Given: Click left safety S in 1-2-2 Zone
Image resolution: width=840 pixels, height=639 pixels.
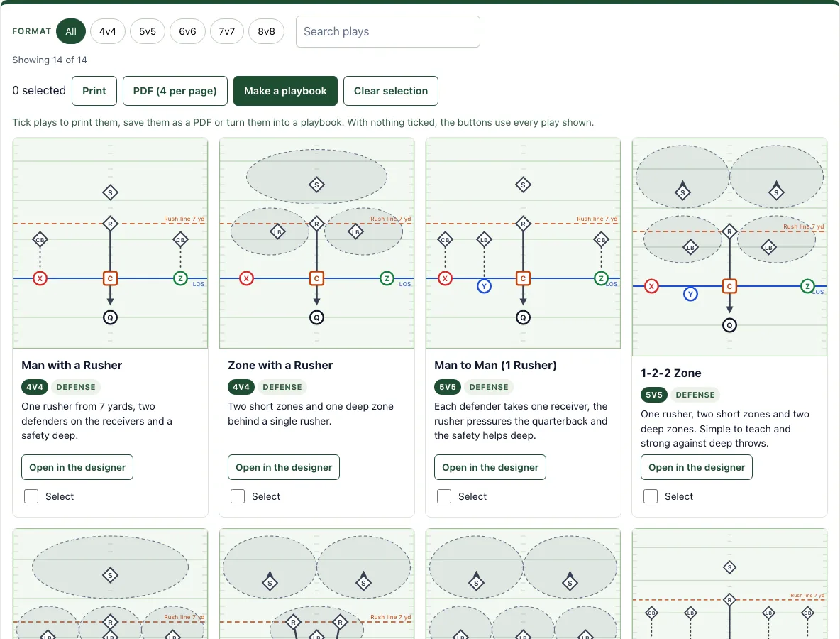Looking at the screenshot, I should pyautogui.click(x=682, y=192).
